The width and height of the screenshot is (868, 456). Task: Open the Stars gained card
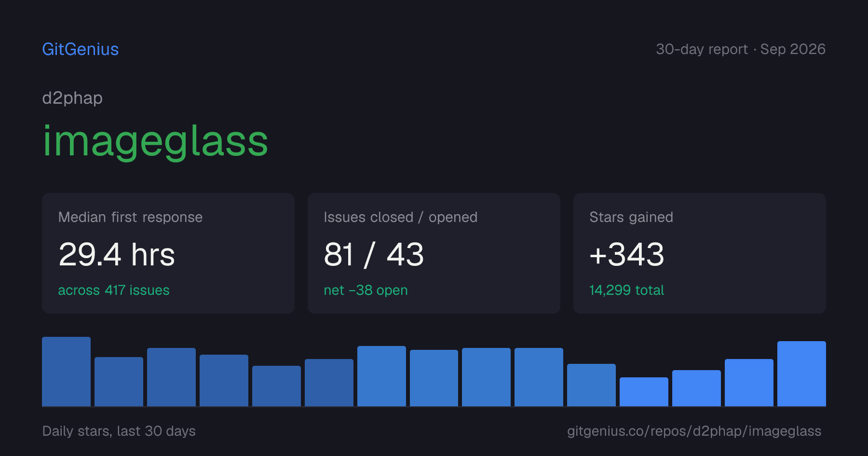point(700,253)
